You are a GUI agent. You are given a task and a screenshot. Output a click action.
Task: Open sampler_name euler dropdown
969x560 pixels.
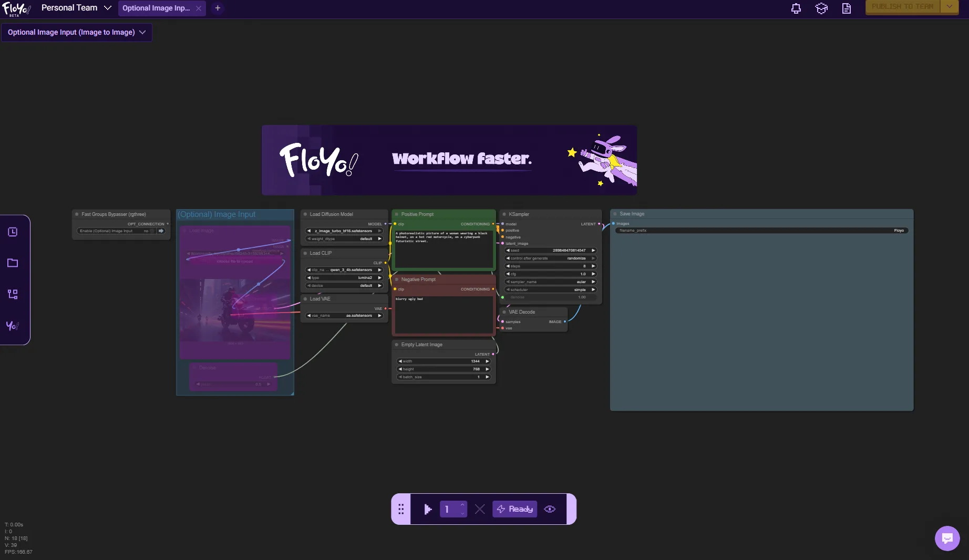point(551,282)
